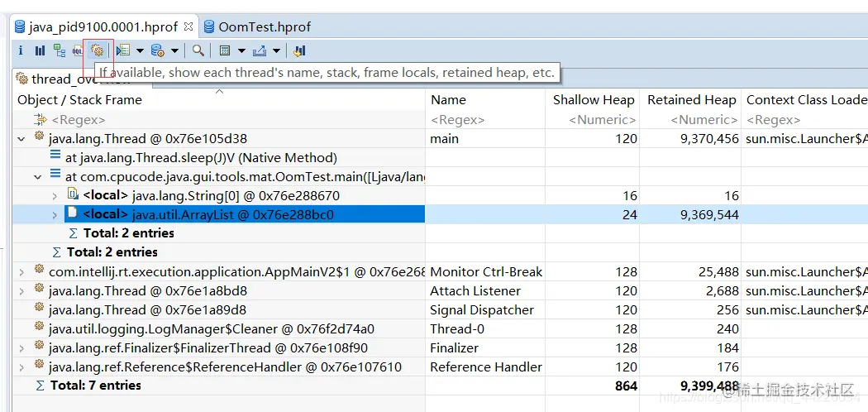Sort by the Retained Heap column header
Viewport: 868px width, 412px height.
tap(691, 99)
